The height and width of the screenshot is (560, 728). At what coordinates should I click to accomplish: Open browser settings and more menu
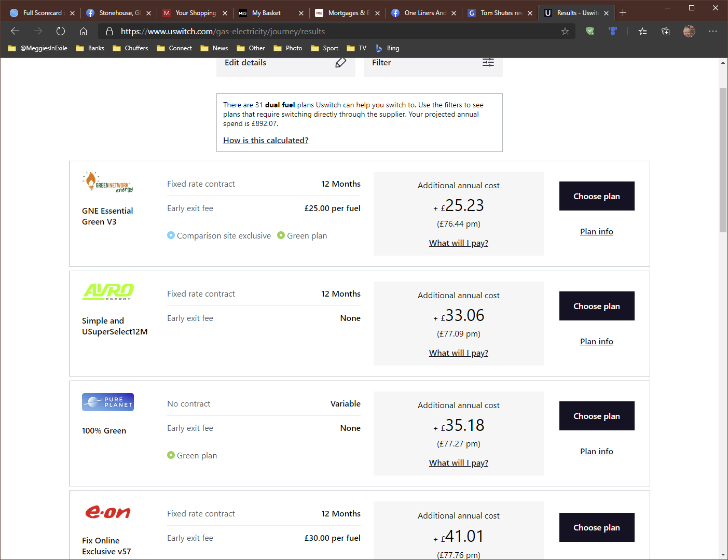[x=713, y=31]
